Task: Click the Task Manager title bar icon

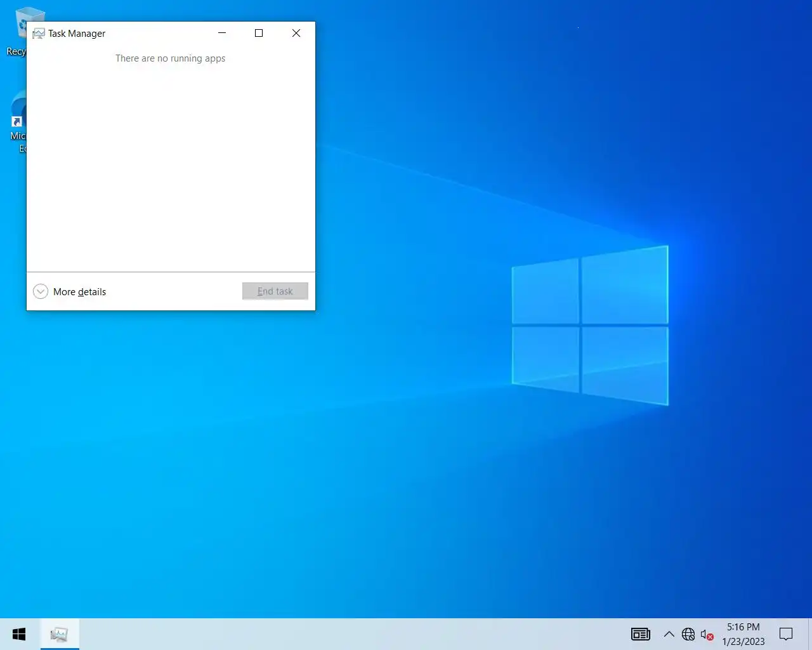Action: pos(39,34)
